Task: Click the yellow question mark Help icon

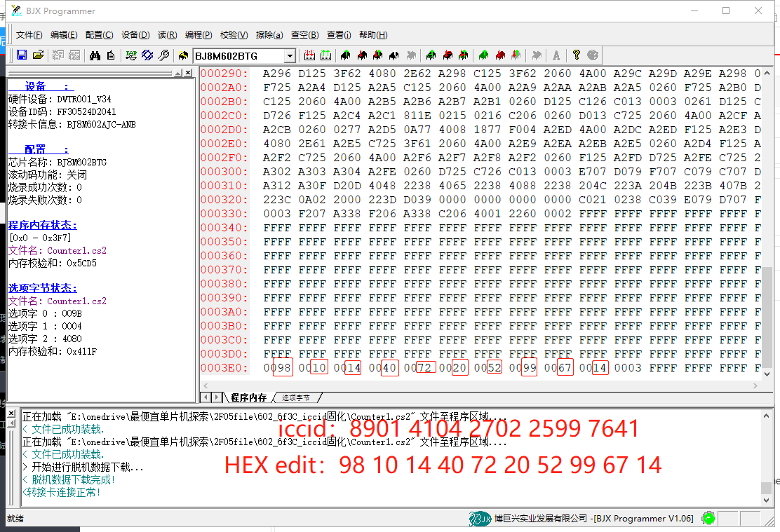Action: [576, 55]
